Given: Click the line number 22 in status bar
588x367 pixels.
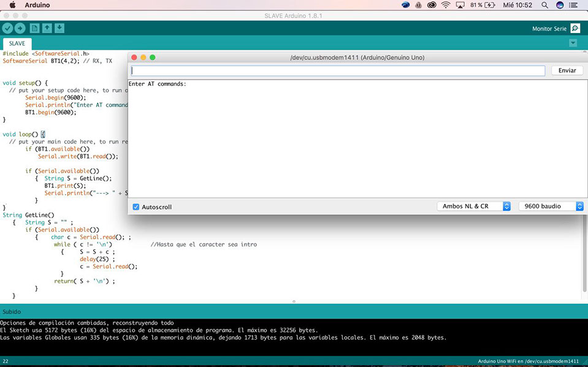Looking at the screenshot, I should point(6,361).
